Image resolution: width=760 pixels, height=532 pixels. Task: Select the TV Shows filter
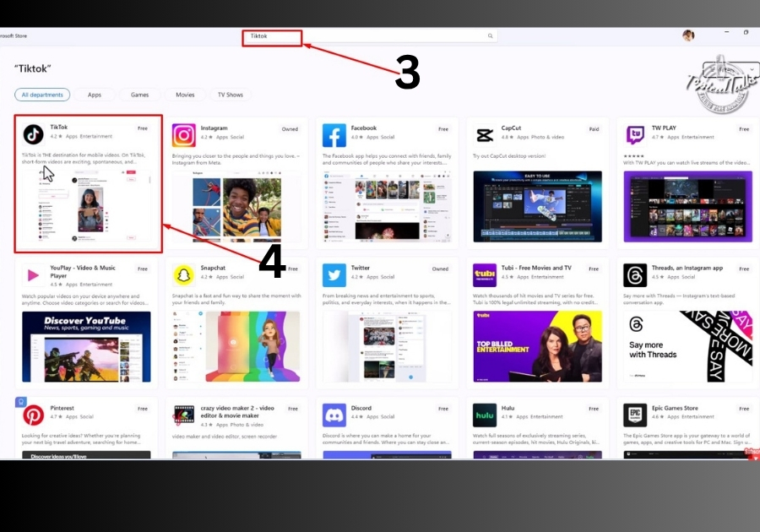click(231, 95)
